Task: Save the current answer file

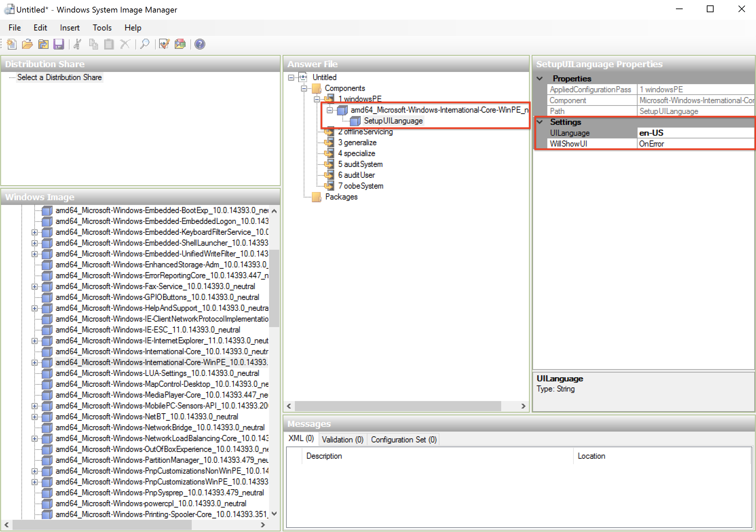Action: click(59, 44)
